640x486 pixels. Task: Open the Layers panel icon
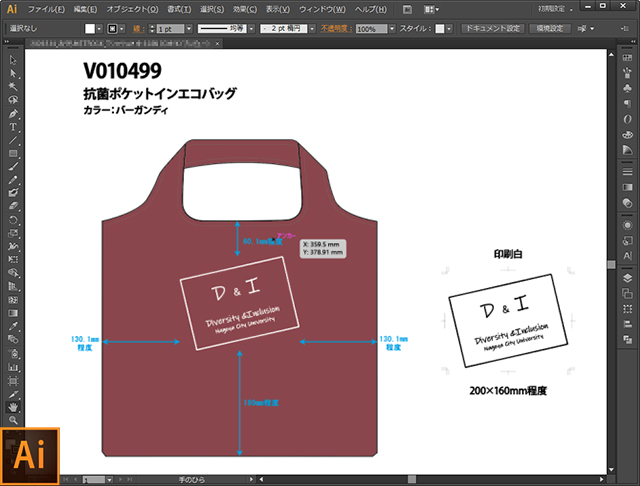tap(627, 265)
